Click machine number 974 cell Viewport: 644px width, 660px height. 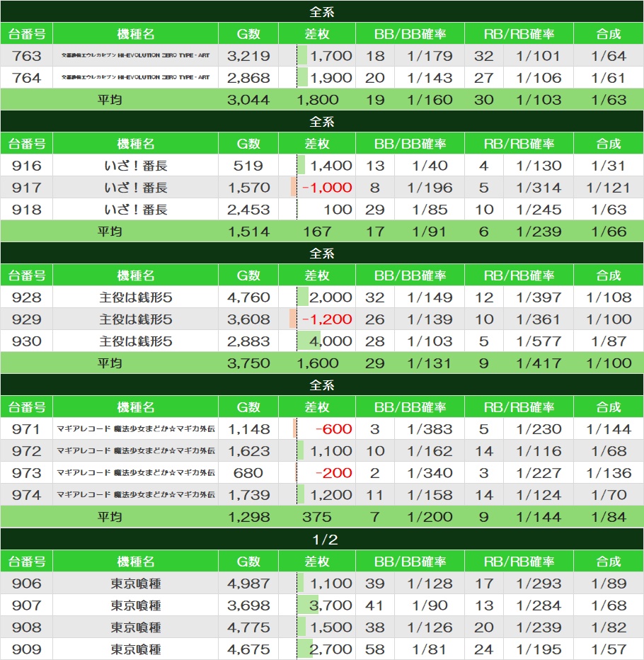(x=26, y=494)
